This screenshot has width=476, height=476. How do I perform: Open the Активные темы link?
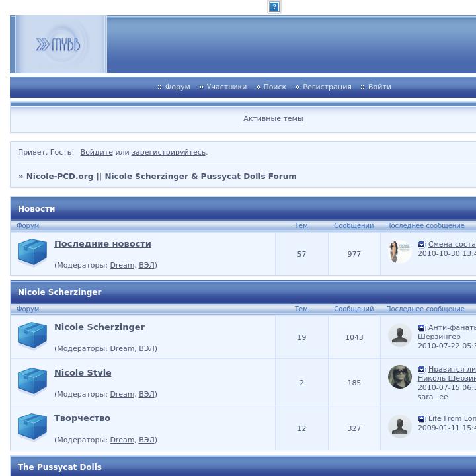[x=273, y=118]
